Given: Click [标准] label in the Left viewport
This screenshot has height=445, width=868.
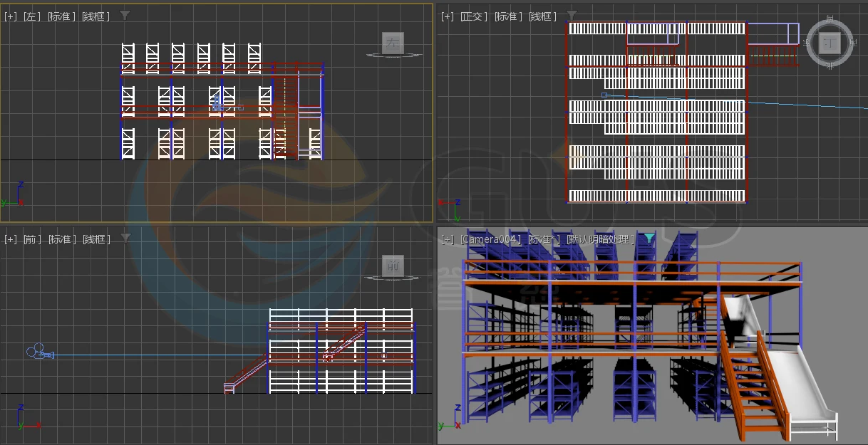Looking at the screenshot, I should tap(62, 16).
